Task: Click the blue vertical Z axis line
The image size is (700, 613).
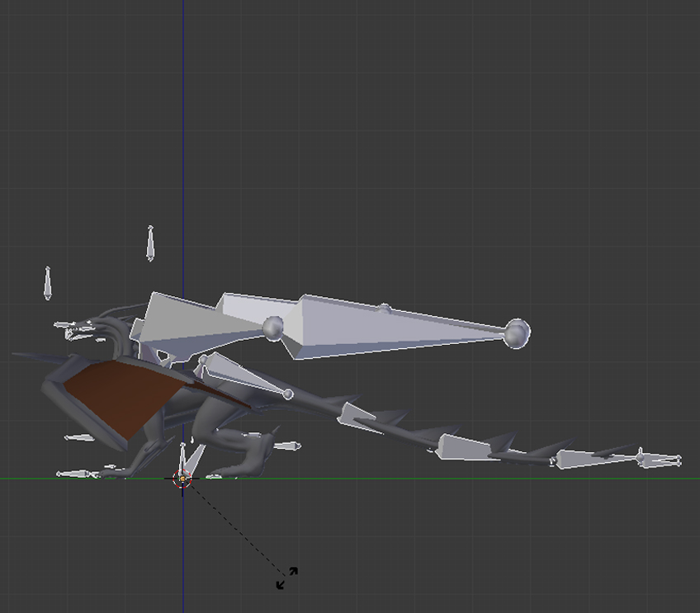Action: (x=183, y=124)
